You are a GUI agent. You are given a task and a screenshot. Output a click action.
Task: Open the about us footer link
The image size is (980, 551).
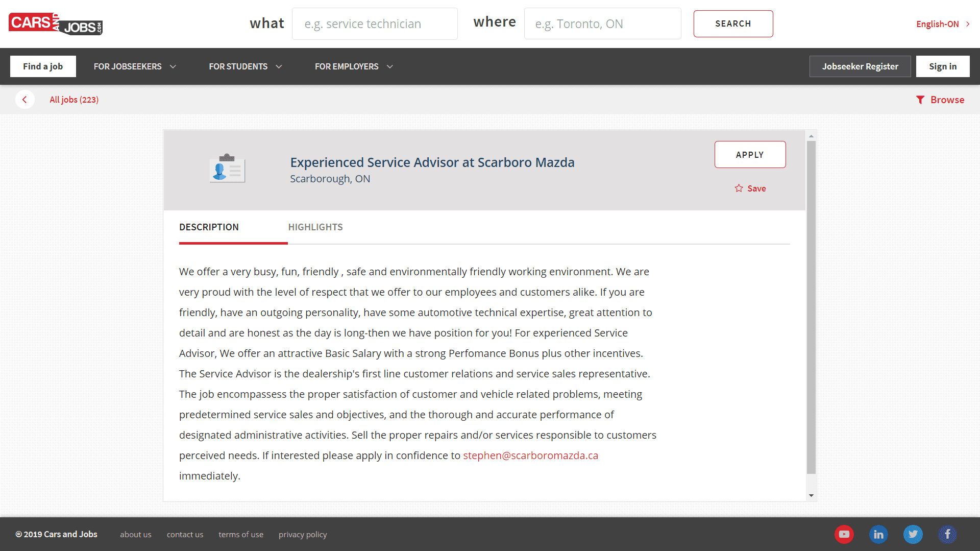[x=136, y=535]
